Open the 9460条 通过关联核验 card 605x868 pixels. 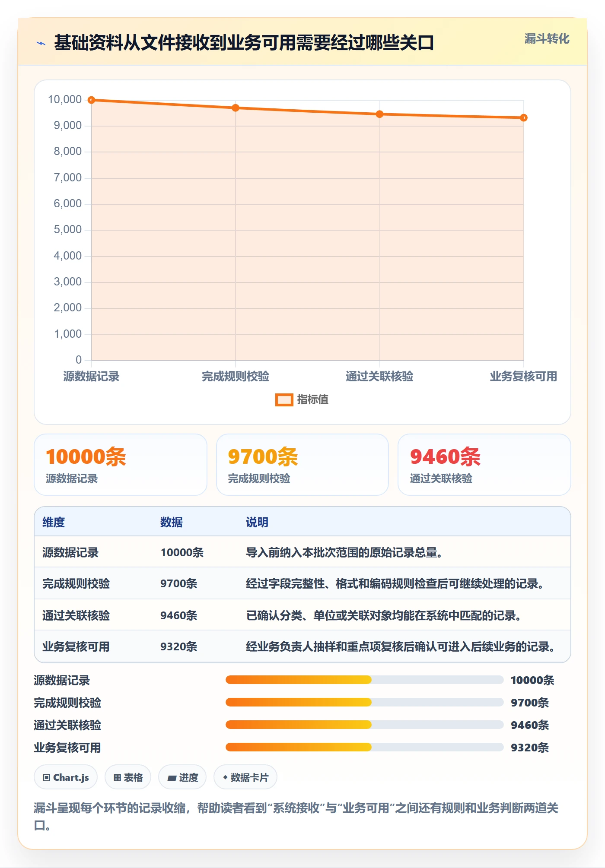coord(484,465)
